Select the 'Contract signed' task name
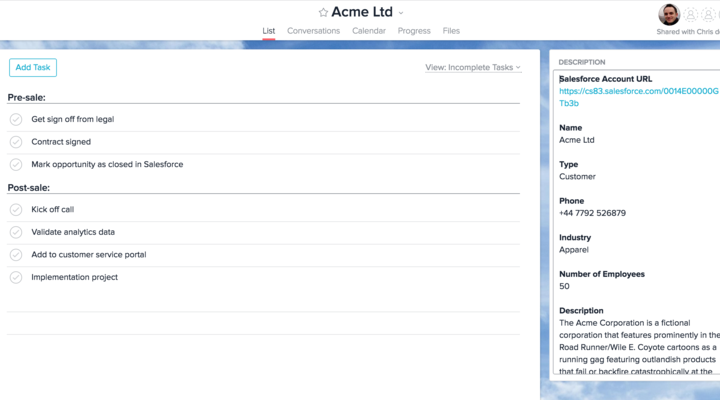Viewport: 720px width, 400px height. pos(61,142)
